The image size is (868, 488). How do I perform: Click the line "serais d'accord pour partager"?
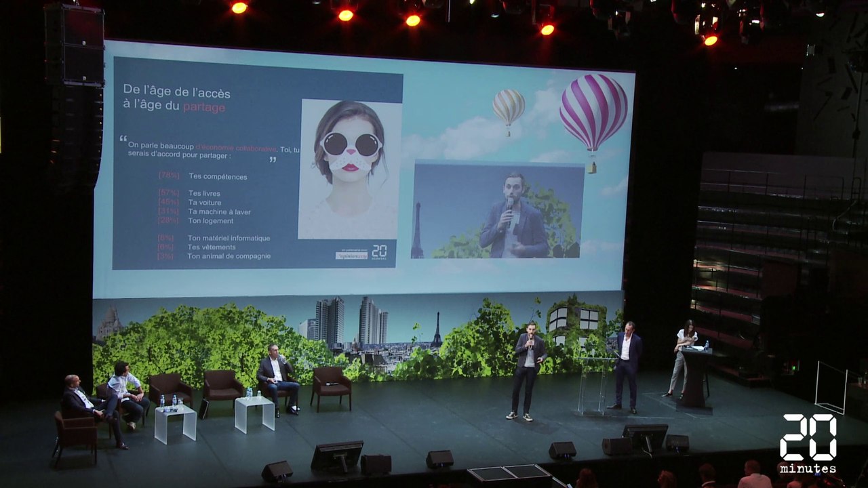tap(179, 155)
